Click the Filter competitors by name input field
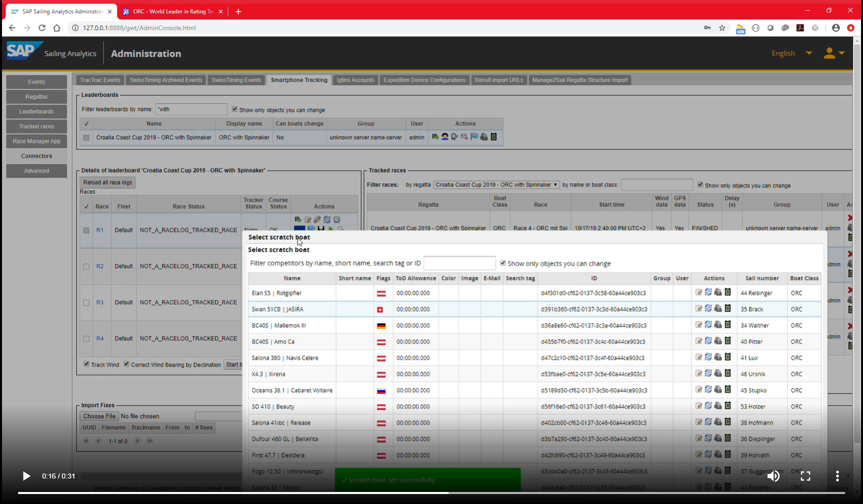Viewport: 863px width, 504px height. pyautogui.click(x=459, y=263)
